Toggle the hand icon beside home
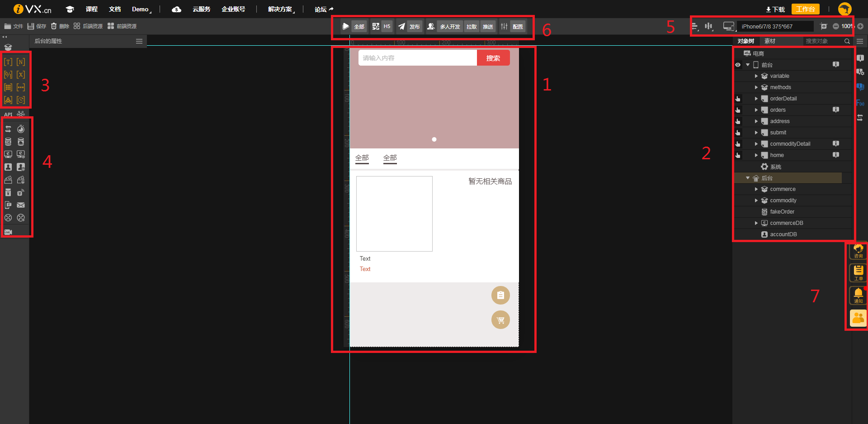The image size is (868, 424). (x=738, y=155)
